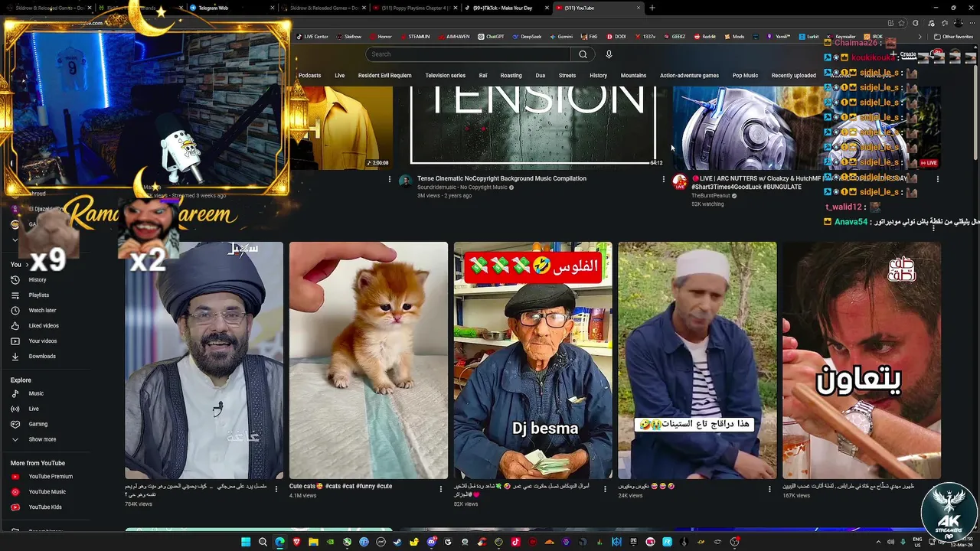
Task: Open the ChatGPT bookmark
Action: (x=491, y=36)
